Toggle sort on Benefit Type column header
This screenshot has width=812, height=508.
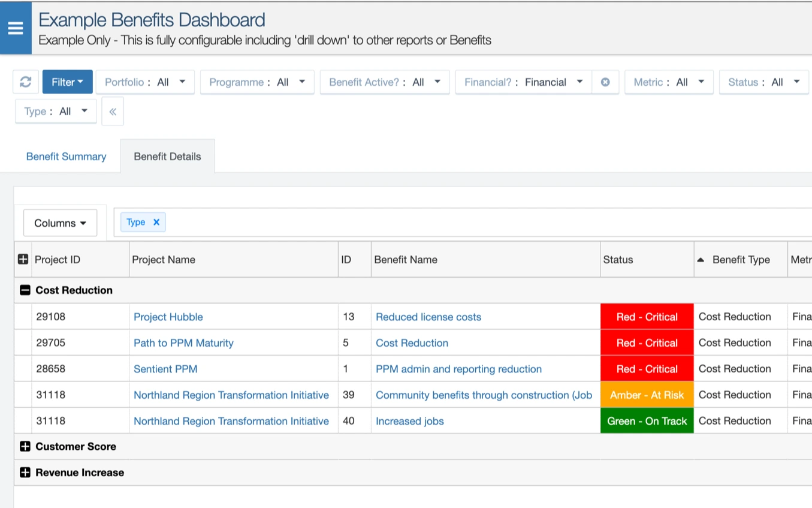tap(741, 260)
